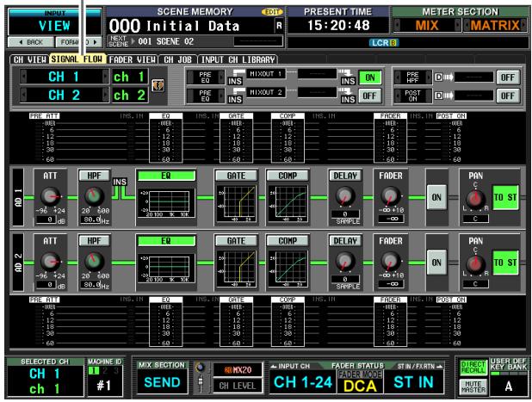Image resolution: width=532 pixels, height=402 pixels.
Task: Click the INS icon in AD 1 signal flow
Action: [x=120, y=182]
